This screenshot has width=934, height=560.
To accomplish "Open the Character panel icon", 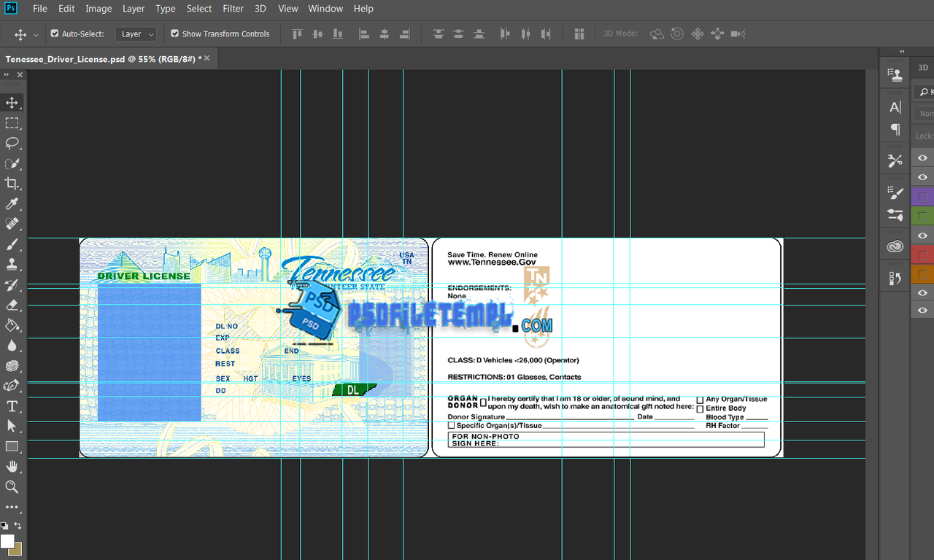I will [895, 107].
